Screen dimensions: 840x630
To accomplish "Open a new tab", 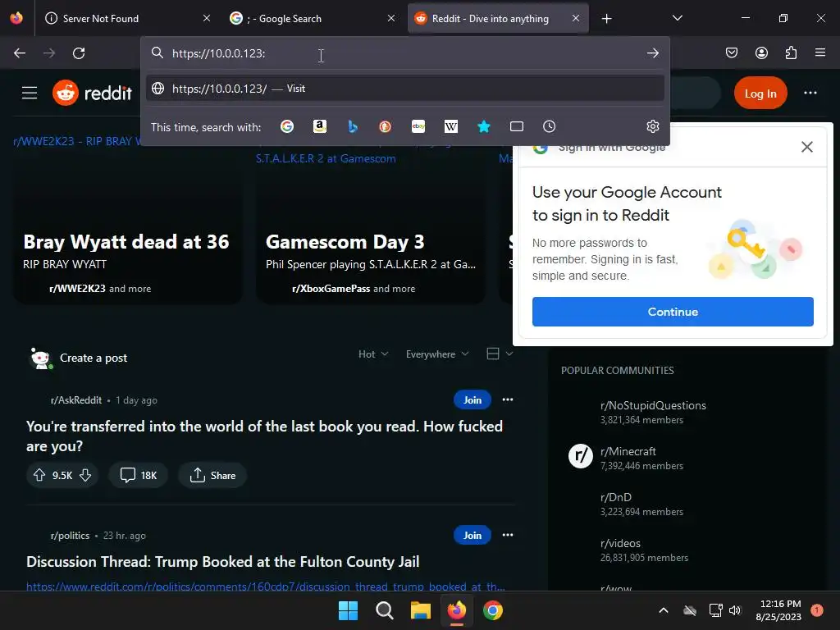I will coord(606,19).
